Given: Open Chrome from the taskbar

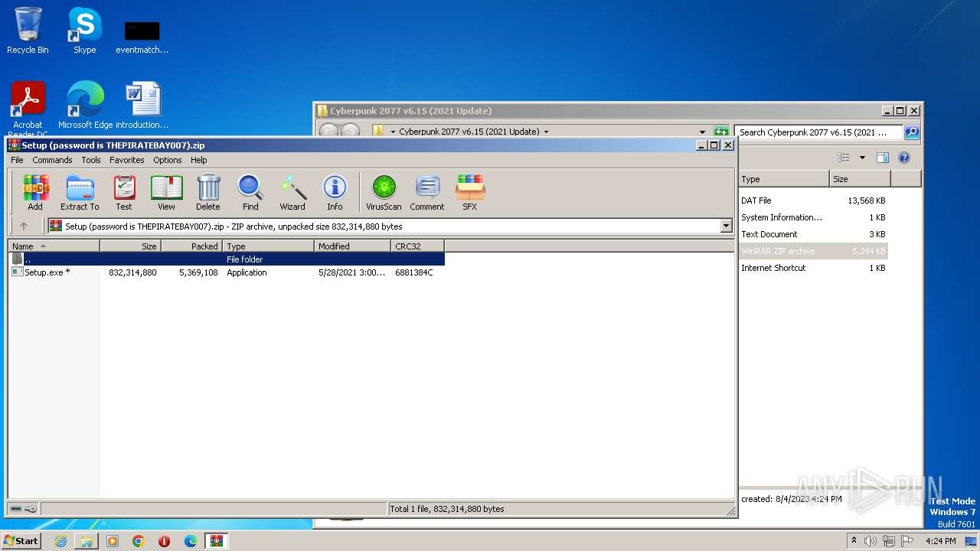Looking at the screenshot, I should 139,541.
